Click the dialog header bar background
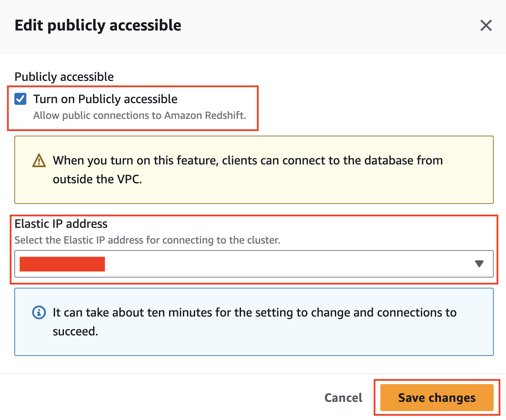Image resolution: width=506 pixels, height=420 pixels. pyautogui.click(x=308, y=26)
